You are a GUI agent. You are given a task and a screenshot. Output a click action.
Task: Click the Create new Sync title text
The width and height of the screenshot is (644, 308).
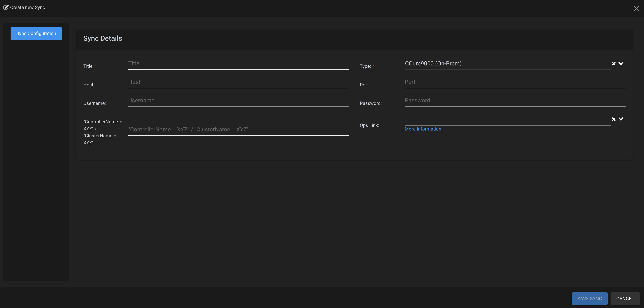[x=28, y=7]
